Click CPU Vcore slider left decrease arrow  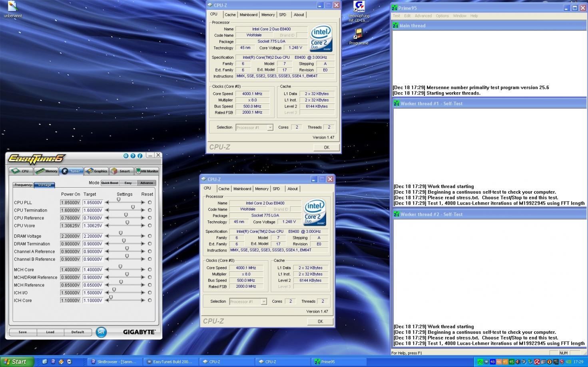tap(107, 226)
